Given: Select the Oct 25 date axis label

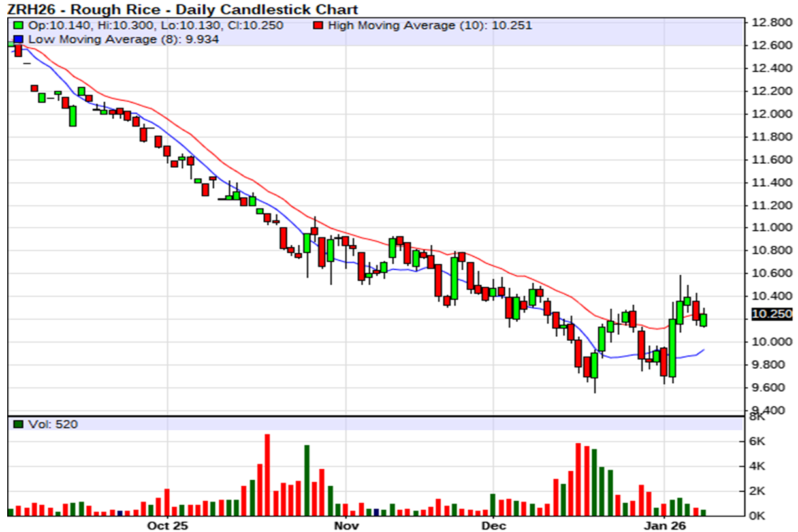Looking at the screenshot, I should (167, 525).
